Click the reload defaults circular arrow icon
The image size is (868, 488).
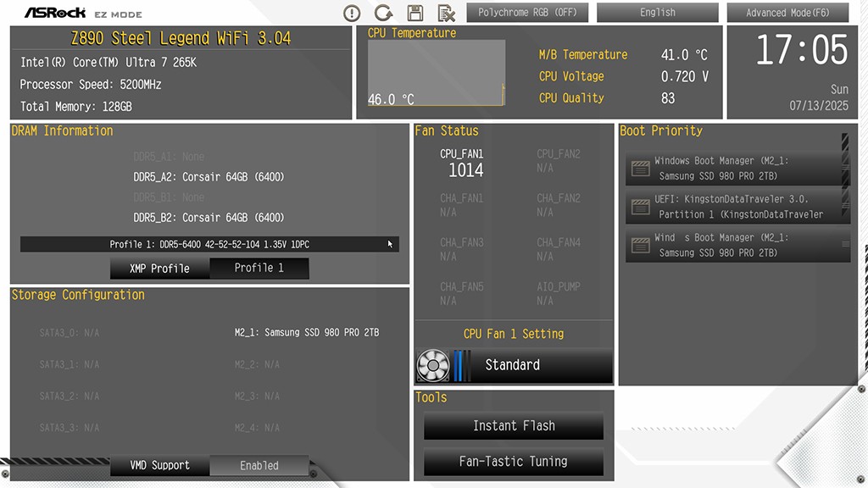pyautogui.click(x=383, y=13)
